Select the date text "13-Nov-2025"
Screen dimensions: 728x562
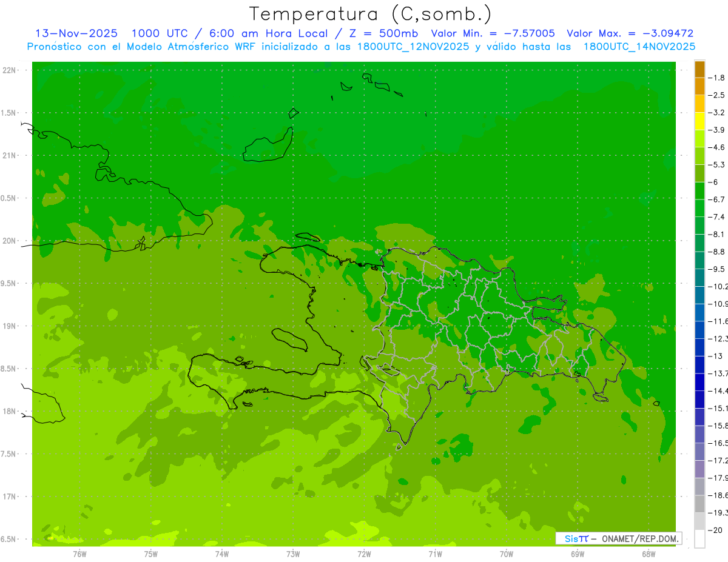point(76,33)
